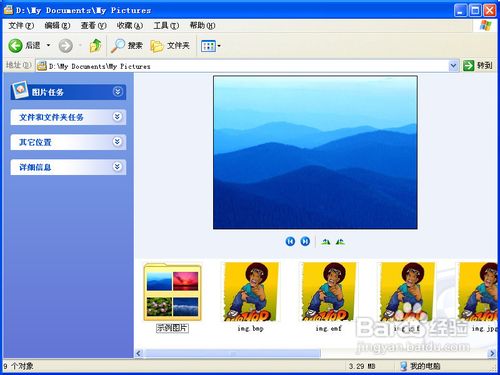The image size is (500, 375).
Task: Click the Forward arrow button
Action: 66,46
